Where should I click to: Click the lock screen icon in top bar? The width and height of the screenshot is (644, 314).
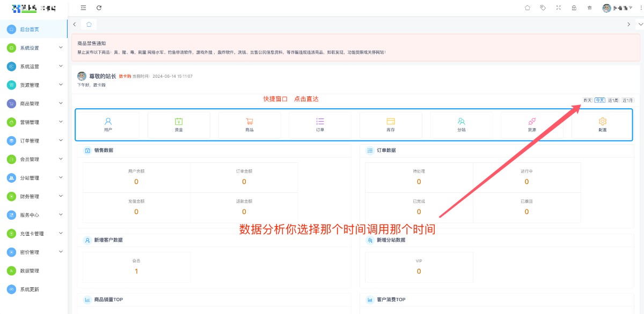pos(574,8)
